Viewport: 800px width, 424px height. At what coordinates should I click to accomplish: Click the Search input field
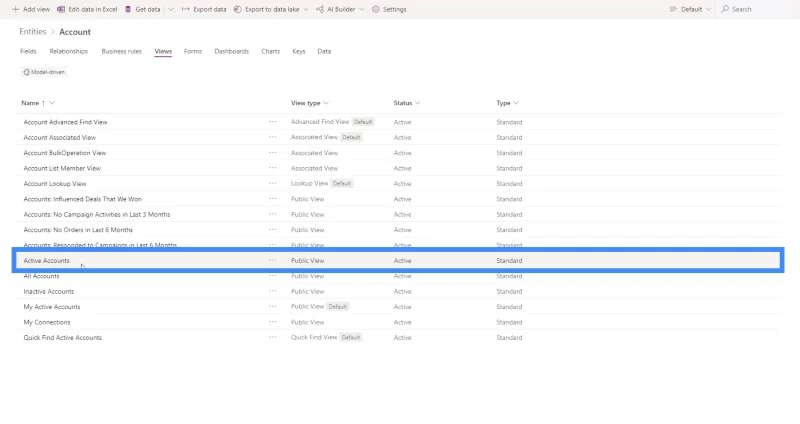(757, 9)
